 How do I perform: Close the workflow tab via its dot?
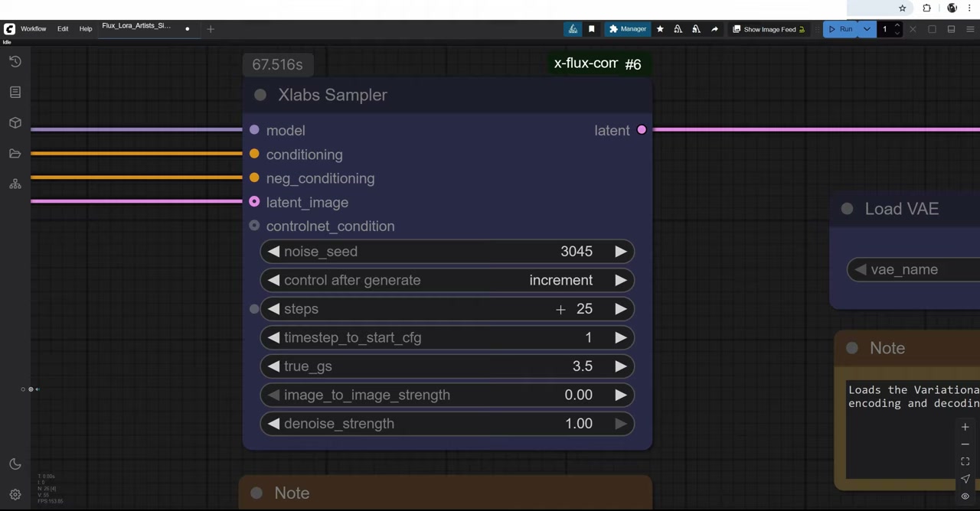pyautogui.click(x=187, y=29)
